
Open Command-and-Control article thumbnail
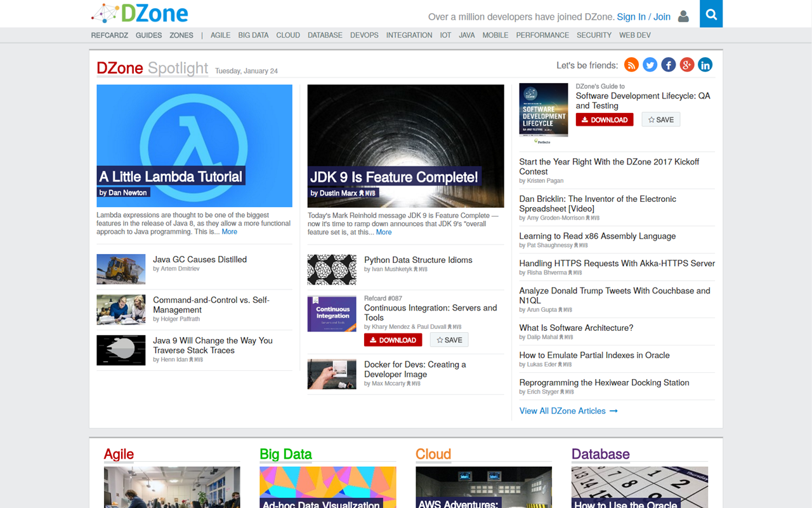point(121,310)
